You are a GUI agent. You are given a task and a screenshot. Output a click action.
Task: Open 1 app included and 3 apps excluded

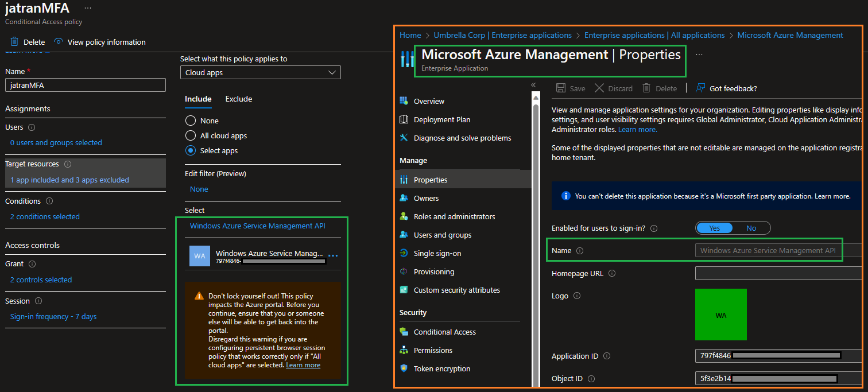pyautogui.click(x=69, y=180)
